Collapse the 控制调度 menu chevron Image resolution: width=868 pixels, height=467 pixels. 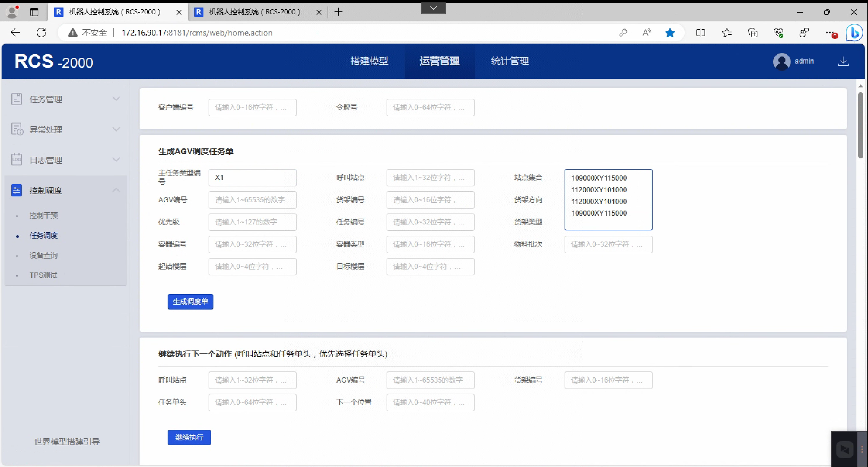(x=116, y=190)
